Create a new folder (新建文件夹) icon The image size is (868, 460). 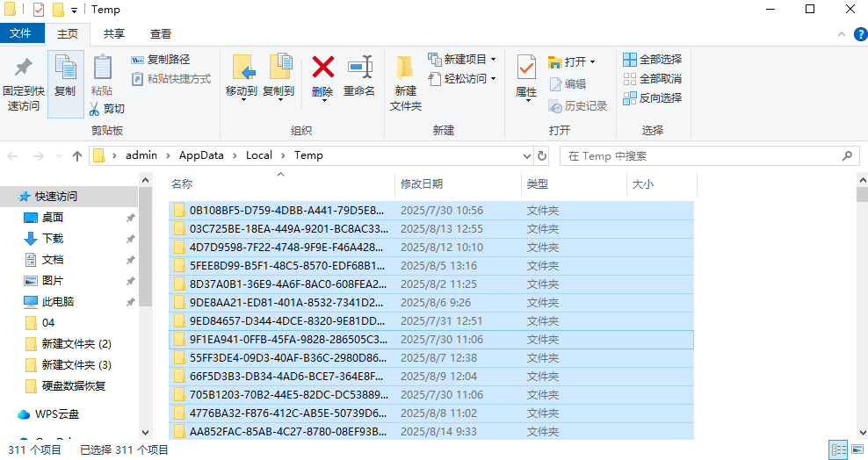[x=405, y=68]
